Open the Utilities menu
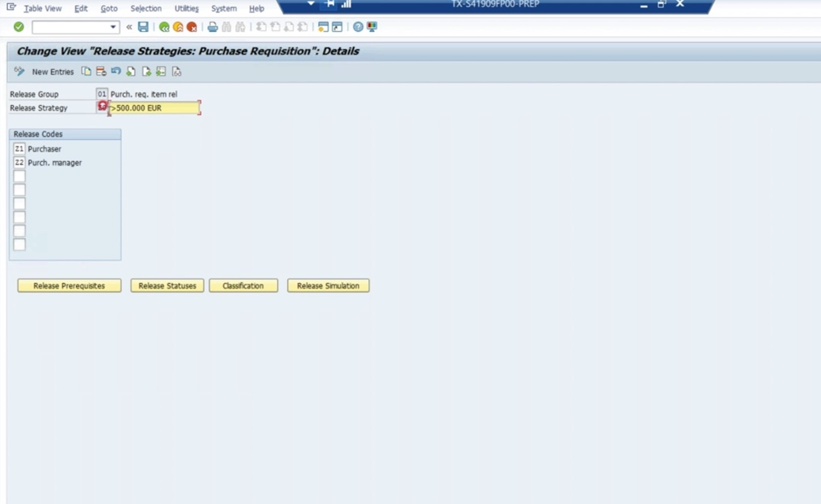The image size is (821, 504). click(x=187, y=9)
